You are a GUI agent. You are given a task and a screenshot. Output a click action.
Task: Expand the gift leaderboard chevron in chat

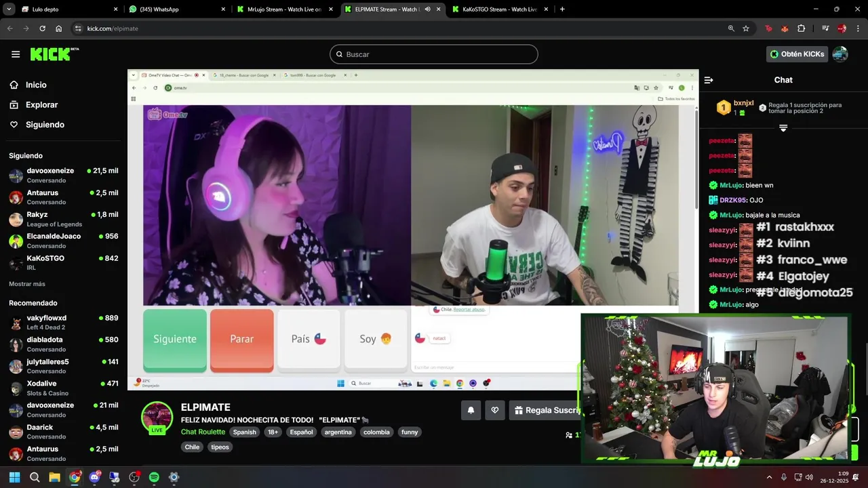coord(783,128)
